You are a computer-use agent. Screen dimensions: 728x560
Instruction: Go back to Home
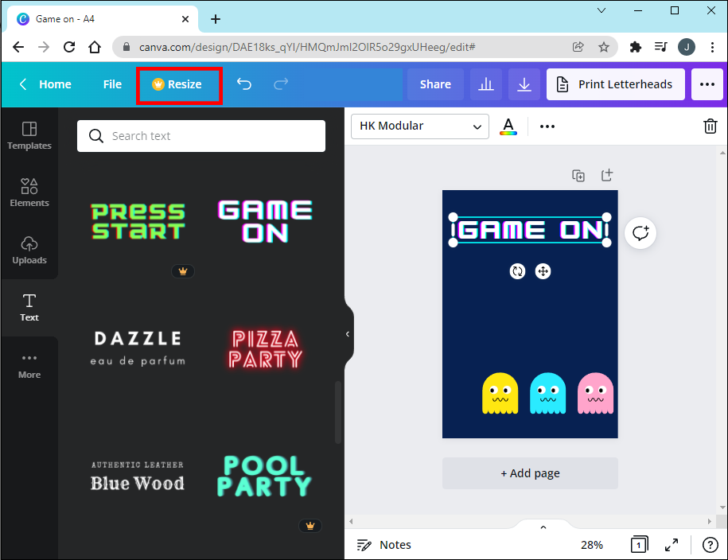click(x=45, y=84)
